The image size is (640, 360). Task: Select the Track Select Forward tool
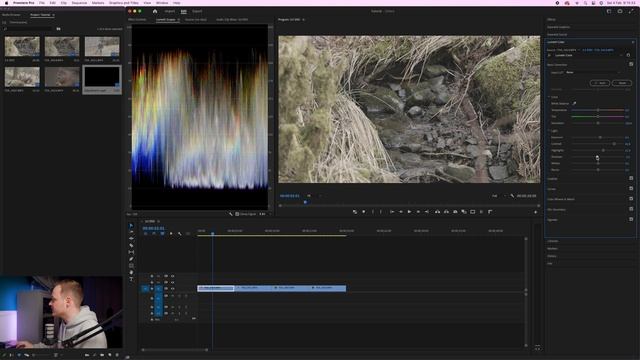pos(131,232)
